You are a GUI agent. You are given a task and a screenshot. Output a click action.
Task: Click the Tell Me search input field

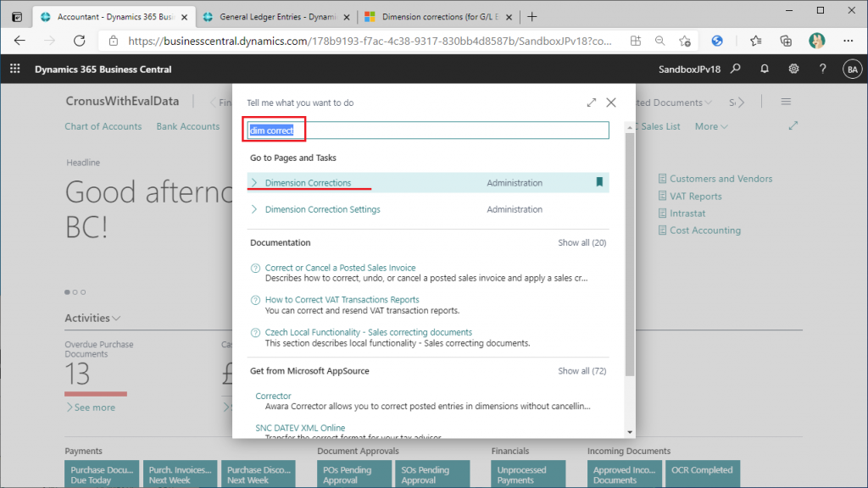(x=428, y=130)
